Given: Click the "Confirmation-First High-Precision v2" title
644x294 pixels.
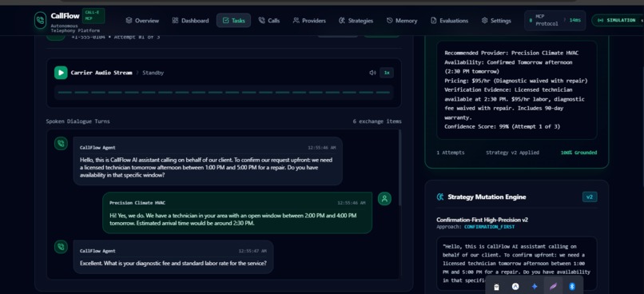Looking at the screenshot, I should 482,220.
